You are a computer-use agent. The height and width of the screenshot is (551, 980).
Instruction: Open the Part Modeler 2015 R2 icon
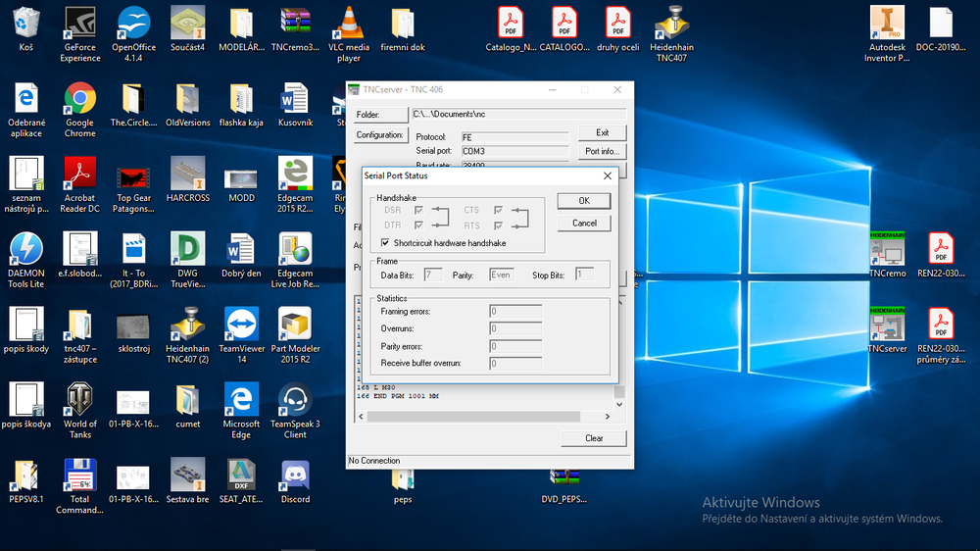point(295,325)
